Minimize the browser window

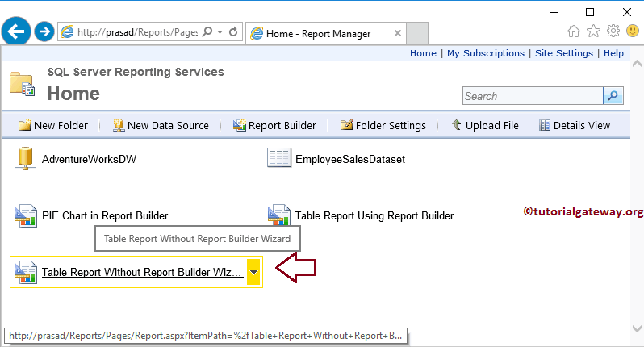pos(554,12)
